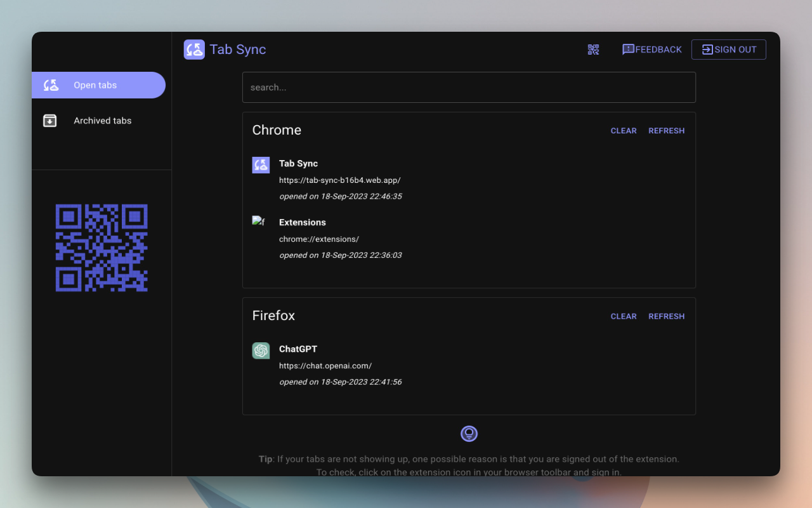Open the QR code icon in the top bar

click(x=593, y=49)
